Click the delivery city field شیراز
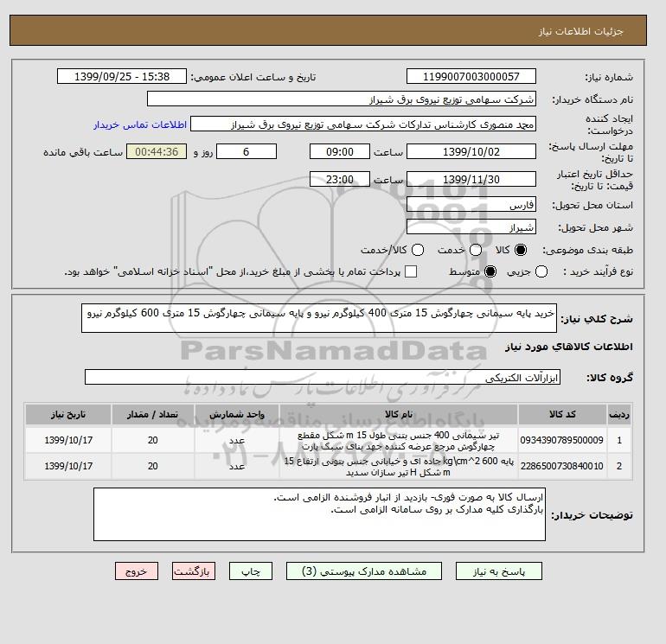 coord(471,227)
